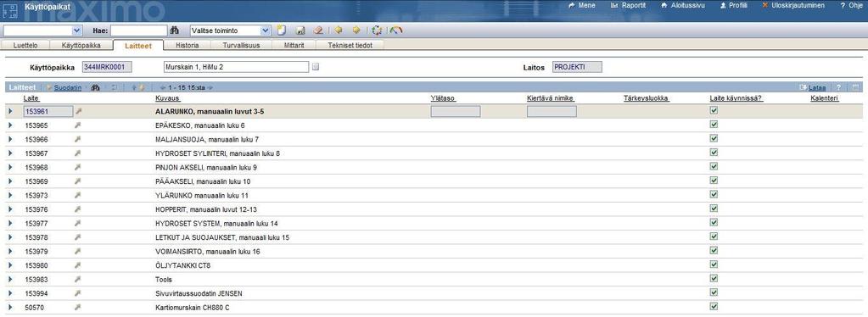
Task: Switch to the Historia tab
Action: [188, 46]
